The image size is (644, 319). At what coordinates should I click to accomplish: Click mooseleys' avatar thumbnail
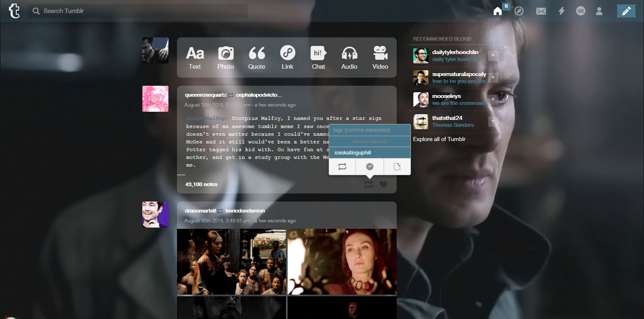(421, 100)
